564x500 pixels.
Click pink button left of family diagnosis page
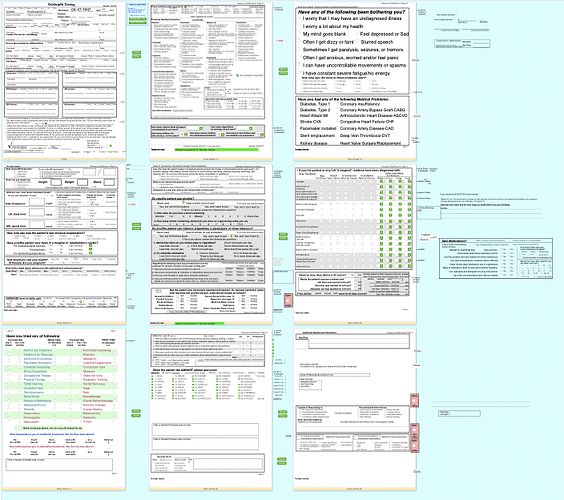288,300
